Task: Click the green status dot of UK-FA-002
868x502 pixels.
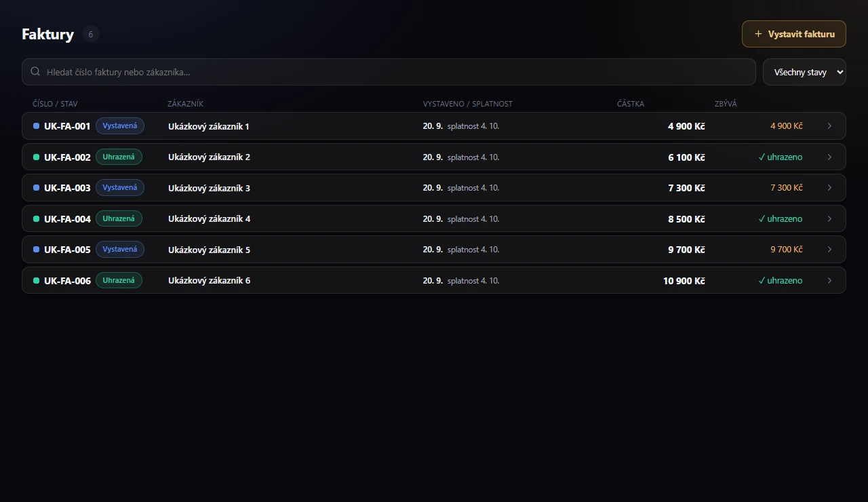Action: [x=36, y=157]
